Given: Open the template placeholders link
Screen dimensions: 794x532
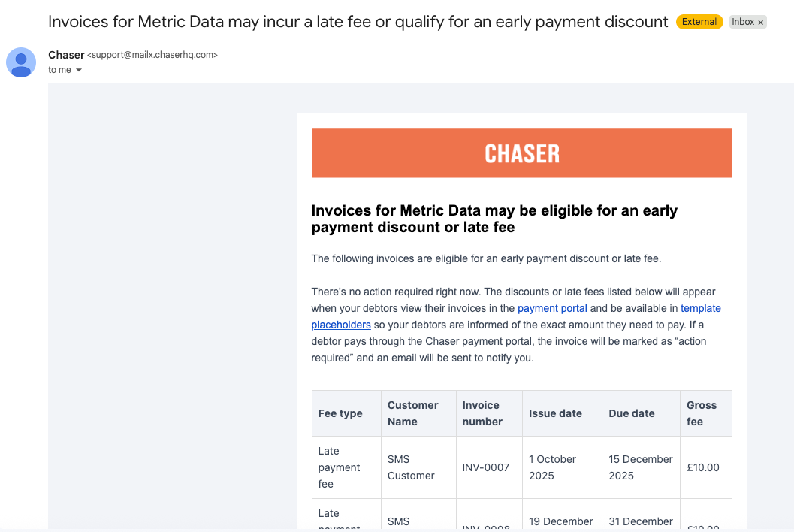Looking at the screenshot, I should [x=700, y=308].
